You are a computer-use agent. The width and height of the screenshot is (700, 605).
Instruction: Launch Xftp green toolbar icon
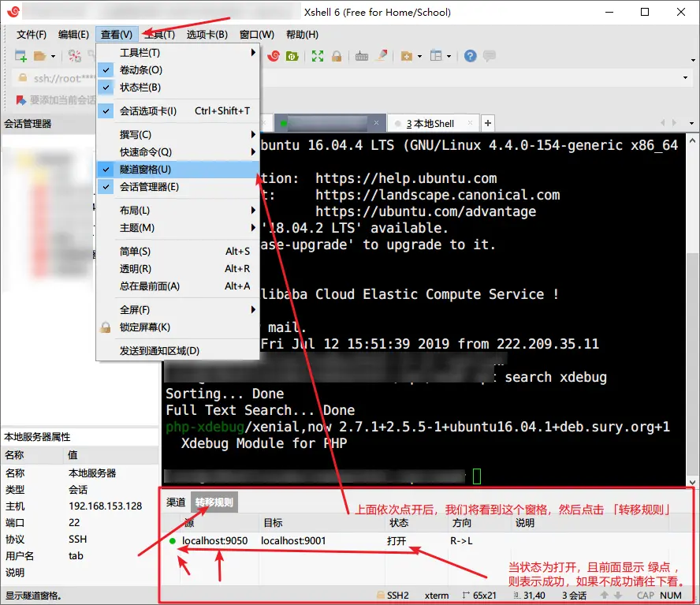coord(292,56)
